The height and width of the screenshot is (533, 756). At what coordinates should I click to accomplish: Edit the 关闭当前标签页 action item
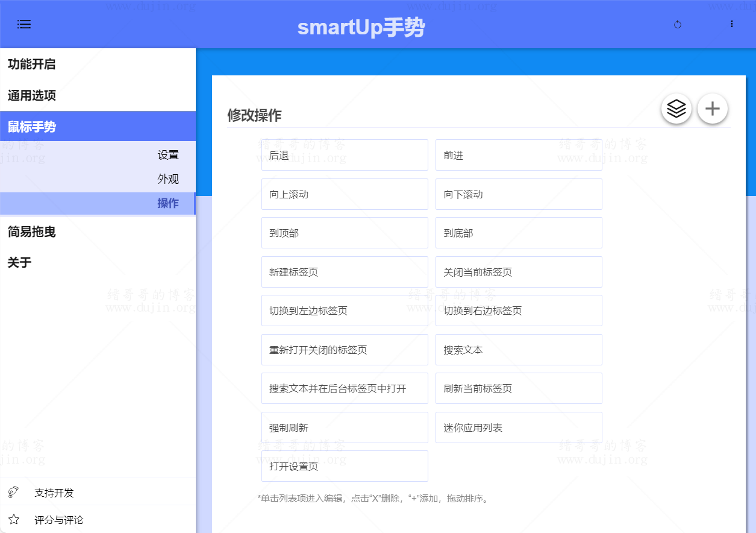point(519,272)
